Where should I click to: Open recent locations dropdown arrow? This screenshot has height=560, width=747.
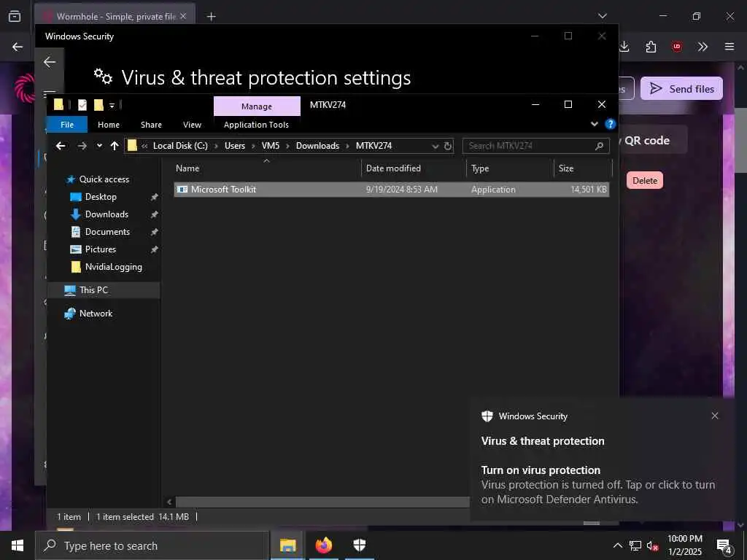(x=99, y=146)
